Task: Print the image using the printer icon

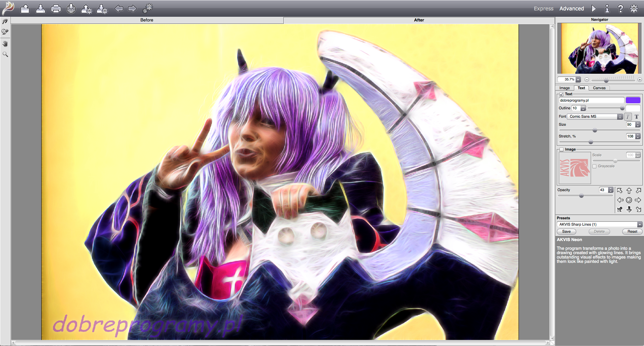Action: point(56,9)
